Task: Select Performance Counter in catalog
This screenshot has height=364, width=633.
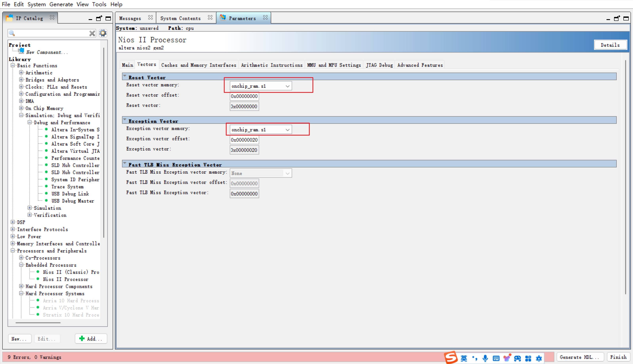Action: tap(75, 158)
